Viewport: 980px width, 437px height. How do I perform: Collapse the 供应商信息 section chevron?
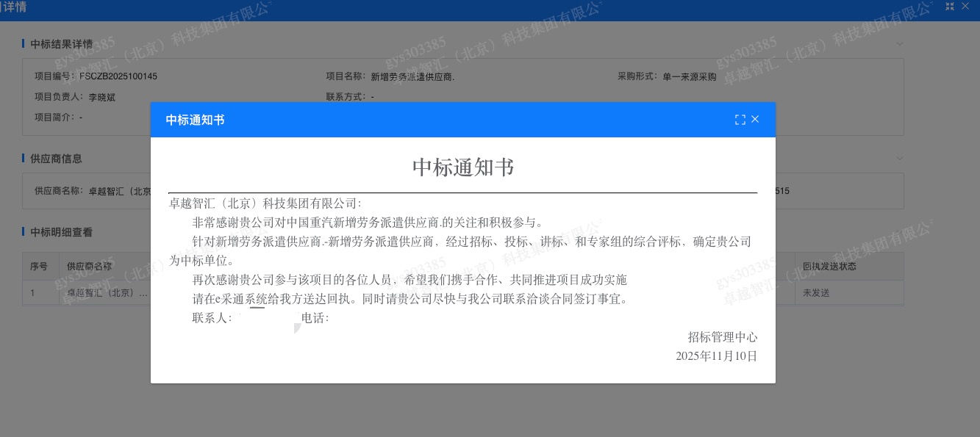tap(900, 159)
